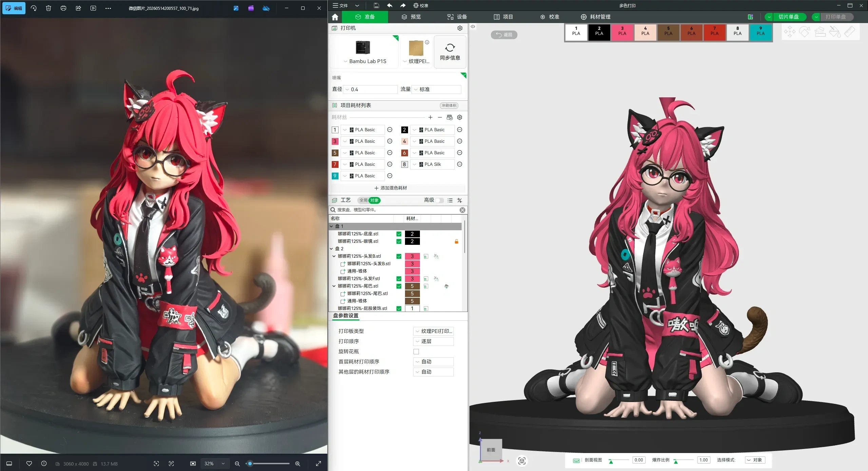Screen dimensions: 868x471
Task: Click the home icon in Bambu Studio
Action: 335,17
